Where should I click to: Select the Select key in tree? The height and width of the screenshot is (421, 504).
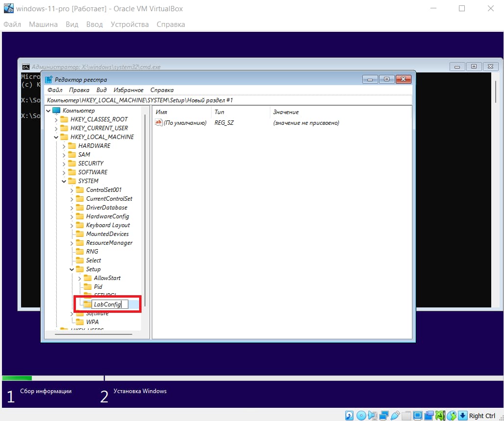coord(93,260)
